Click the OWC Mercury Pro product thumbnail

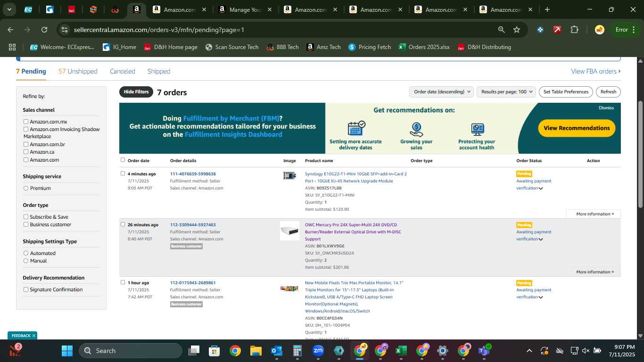(289, 230)
